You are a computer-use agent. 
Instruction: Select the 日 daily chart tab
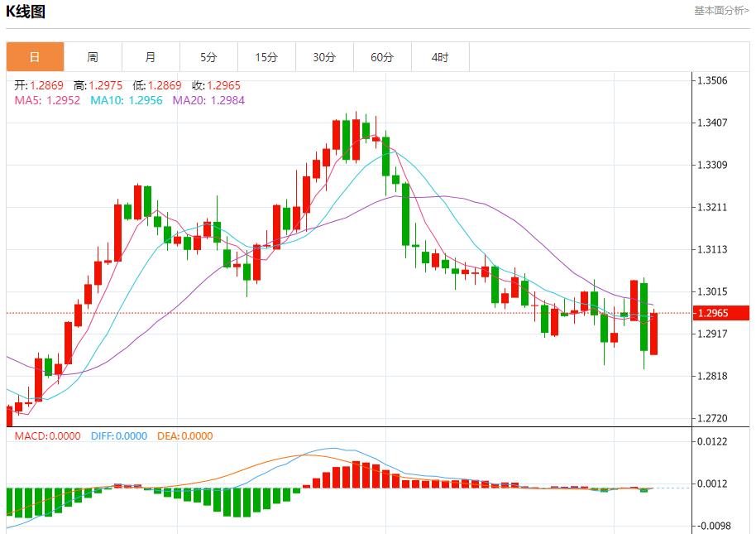tap(35, 57)
